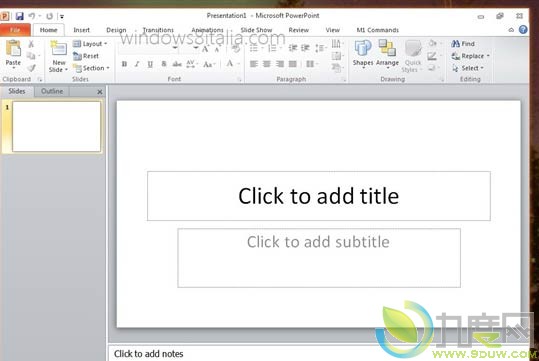Open the Shapes gallery
This screenshot has height=361, width=539.
click(363, 53)
